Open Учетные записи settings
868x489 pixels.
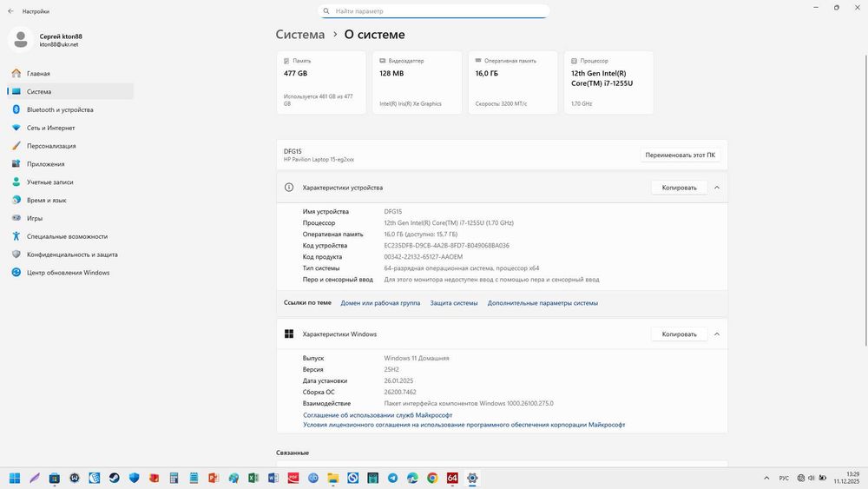pos(69,182)
